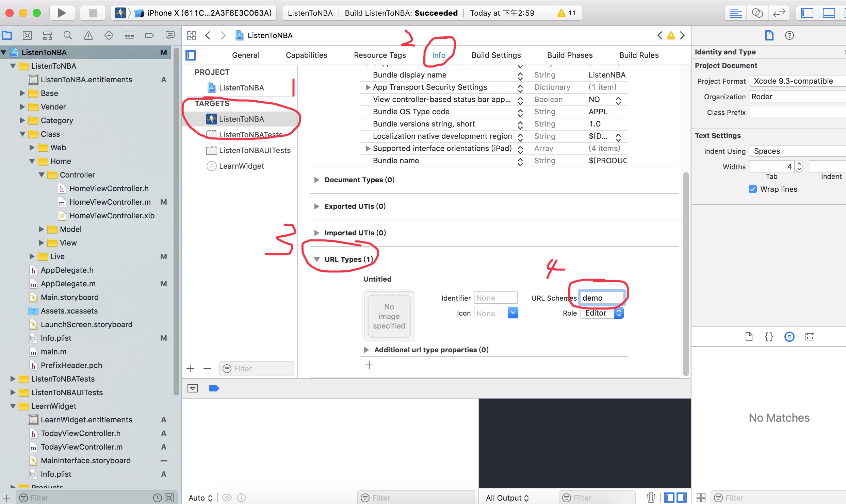The image size is (846, 504).
Task: Clear console with trash icon
Action: click(651, 498)
